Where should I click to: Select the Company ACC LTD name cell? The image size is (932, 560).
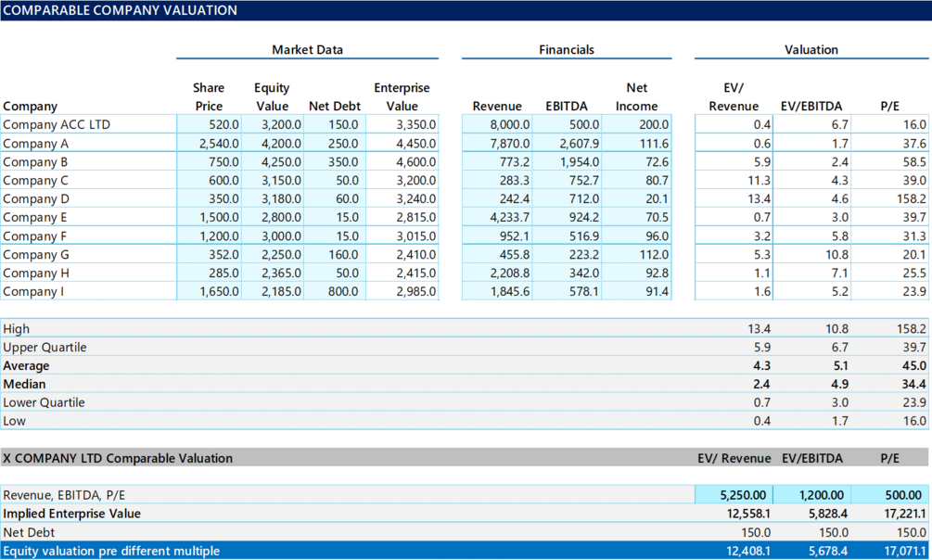click(56, 124)
